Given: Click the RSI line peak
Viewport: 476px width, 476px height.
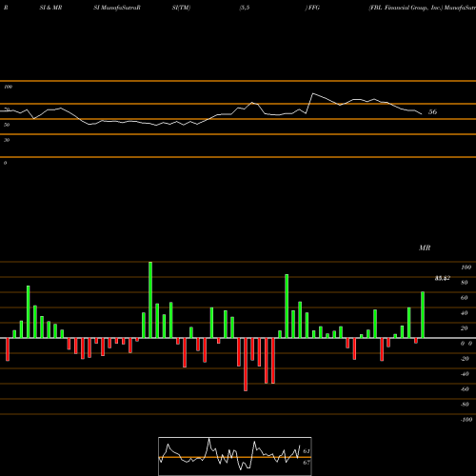Looking at the screenshot, I should pyautogui.click(x=313, y=93).
